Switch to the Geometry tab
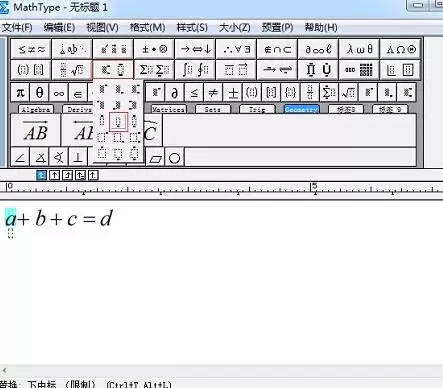This screenshot has height=388, width=443. pos(301,109)
